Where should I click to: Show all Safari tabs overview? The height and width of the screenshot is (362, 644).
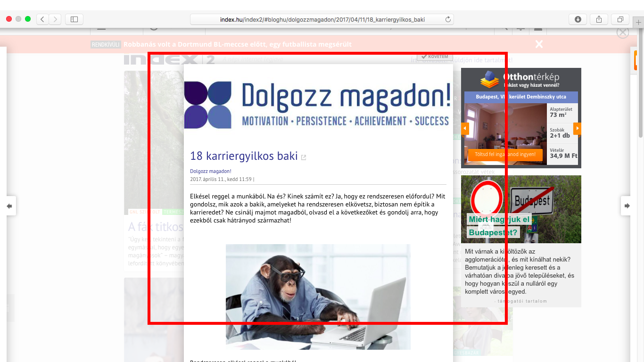pos(620,19)
